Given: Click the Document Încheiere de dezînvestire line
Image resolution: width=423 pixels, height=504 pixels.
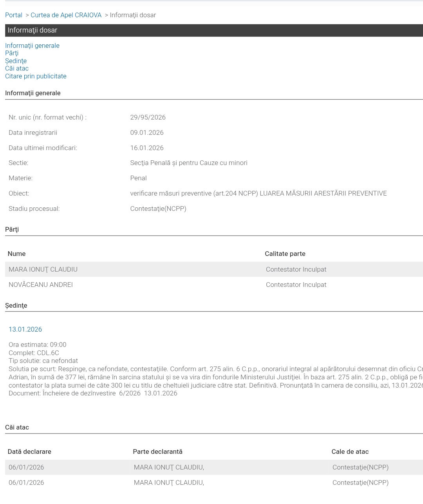Looking at the screenshot, I should tap(93, 393).
